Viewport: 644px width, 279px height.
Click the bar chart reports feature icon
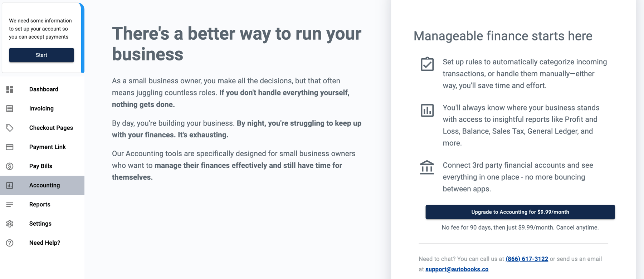pos(427,110)
